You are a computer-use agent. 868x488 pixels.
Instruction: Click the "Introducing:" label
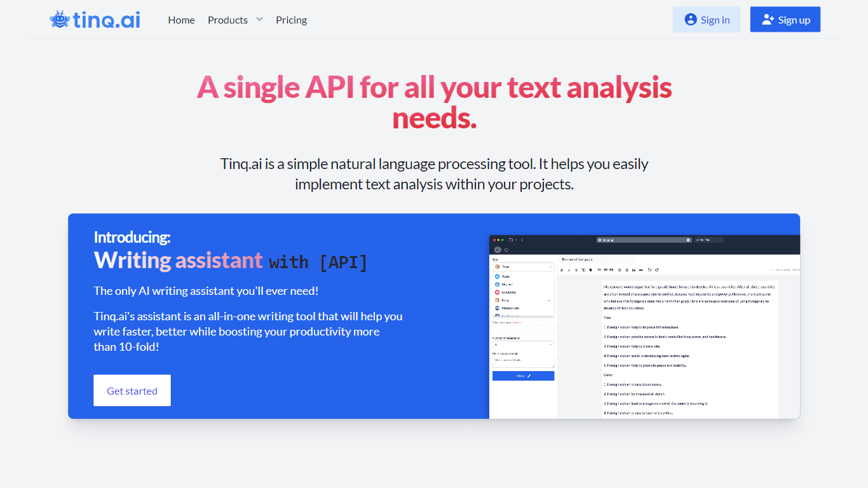click(132, 237)
